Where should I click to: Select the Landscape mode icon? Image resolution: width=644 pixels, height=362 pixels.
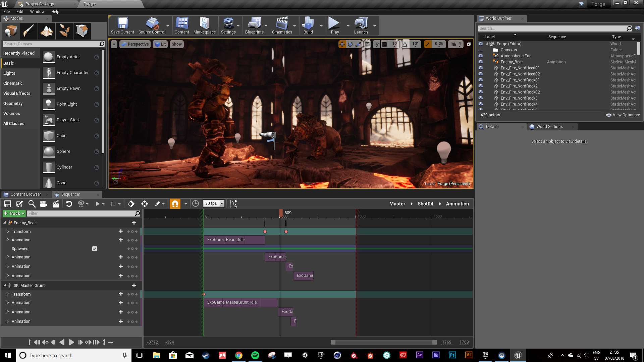tap(47, 31)
